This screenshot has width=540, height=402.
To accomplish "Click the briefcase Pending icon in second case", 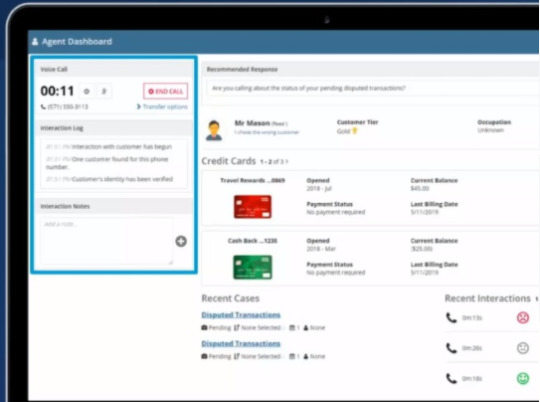I will point(204,356).
